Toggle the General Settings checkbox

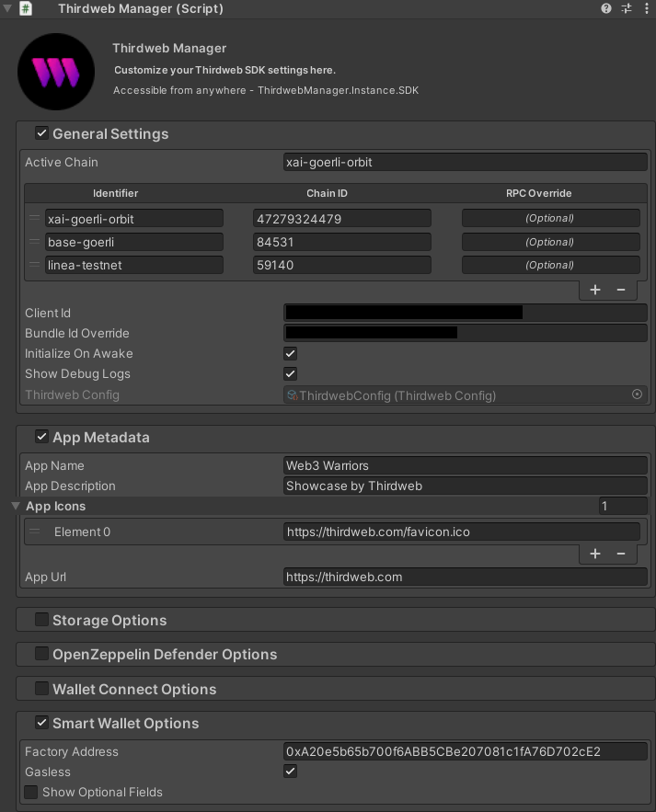tap(42, 133)
